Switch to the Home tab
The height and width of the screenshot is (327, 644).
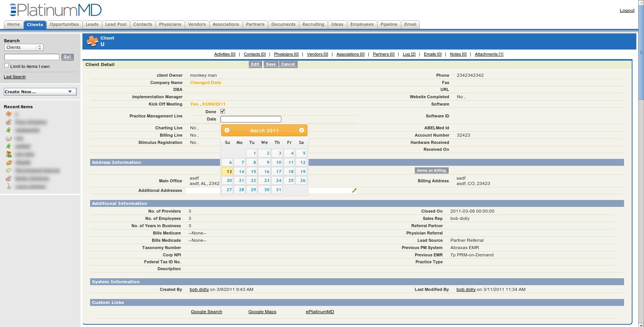13,25
